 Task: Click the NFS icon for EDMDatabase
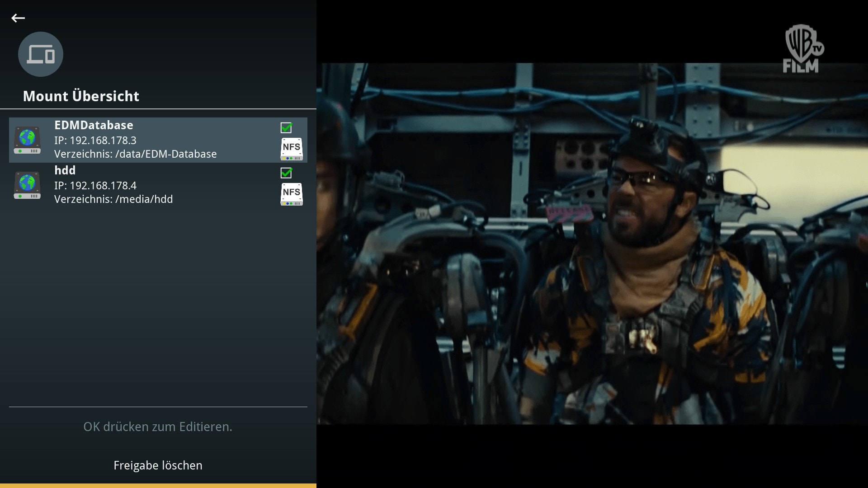point(292,149)
